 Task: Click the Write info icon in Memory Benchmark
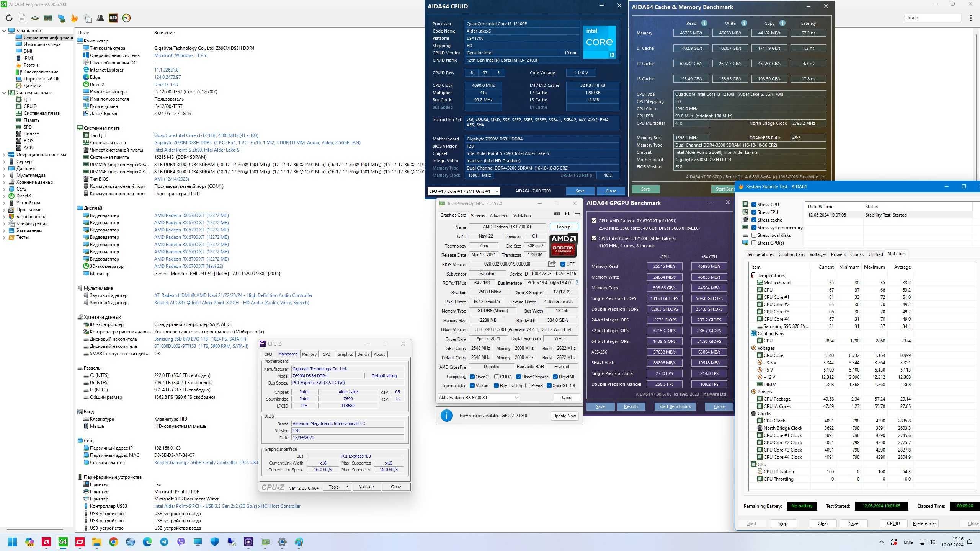pos(744,23)
